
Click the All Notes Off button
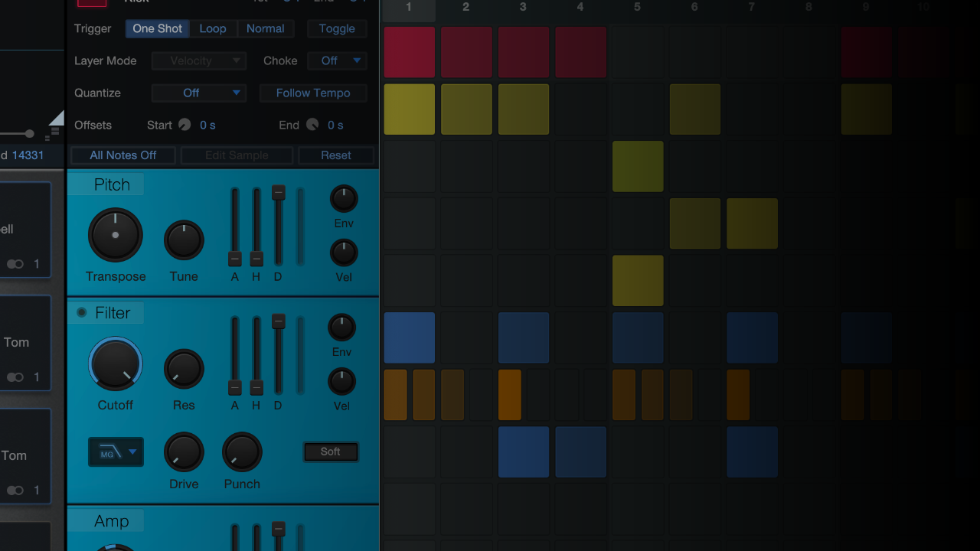pos(123,155)
